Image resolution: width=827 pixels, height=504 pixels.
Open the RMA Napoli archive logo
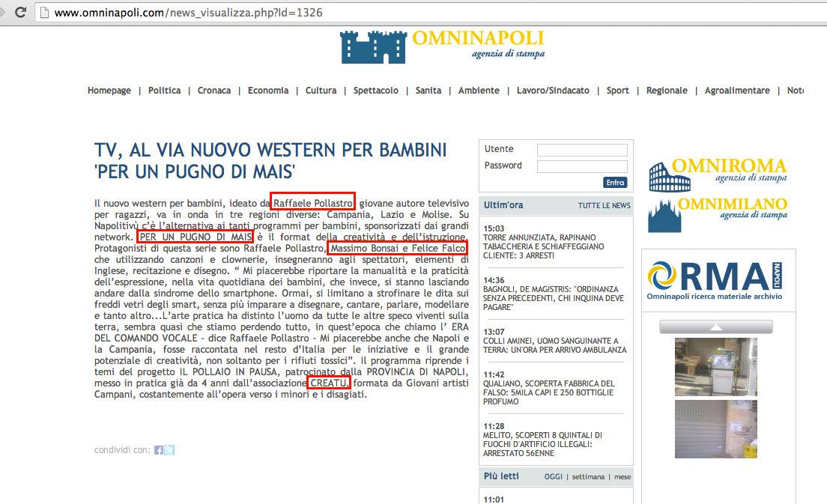point(715,281)
